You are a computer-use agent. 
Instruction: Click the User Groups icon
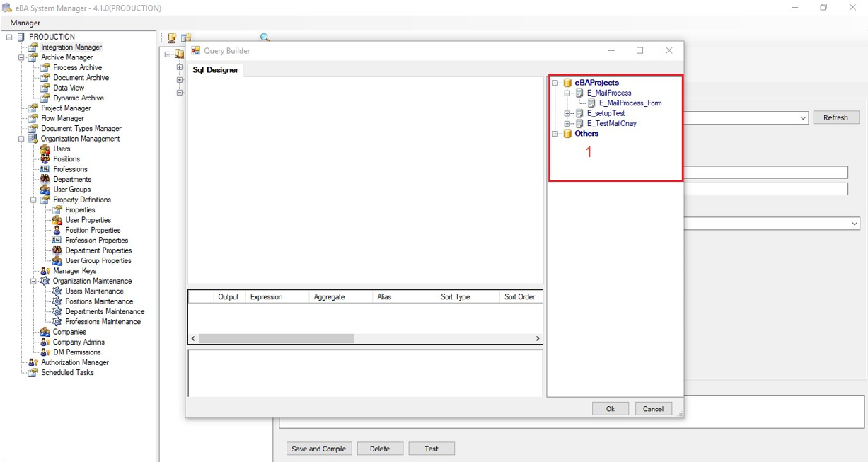[x=45, y=190]
